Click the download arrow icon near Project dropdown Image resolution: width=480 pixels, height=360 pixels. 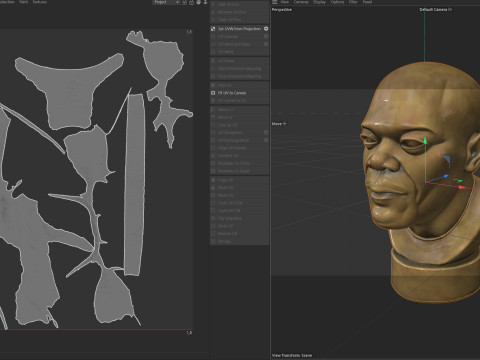click(x=205, y=2)
